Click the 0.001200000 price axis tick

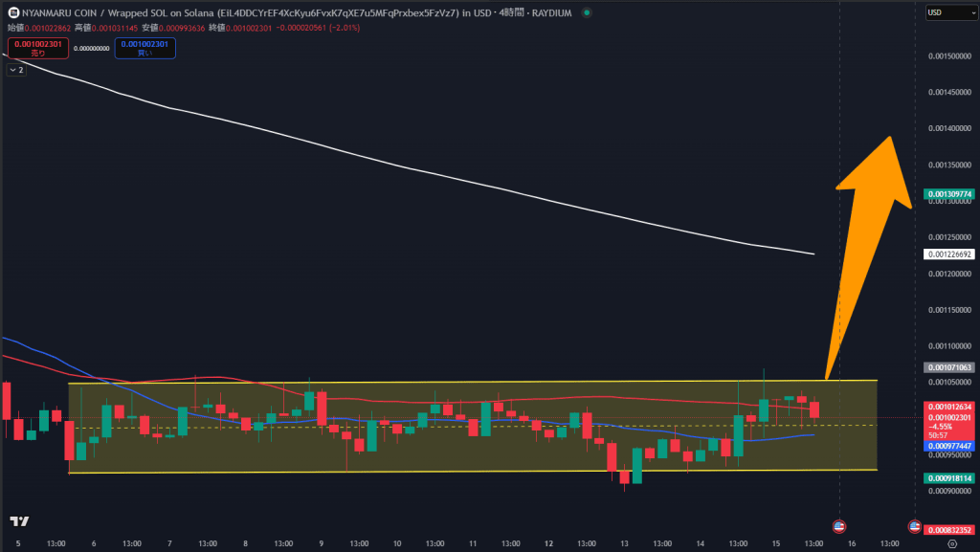pos(949,275)
